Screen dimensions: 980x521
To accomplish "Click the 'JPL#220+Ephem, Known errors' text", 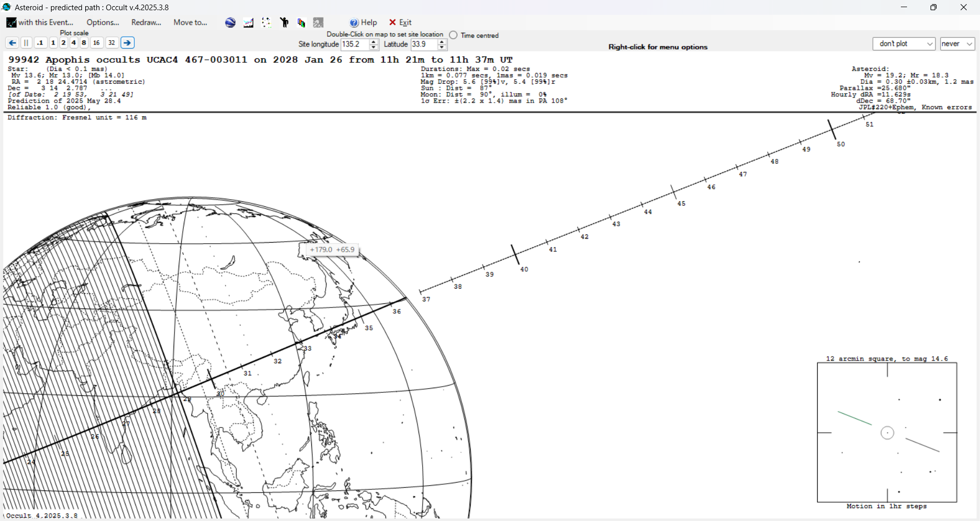I will (x=915, y=107).
